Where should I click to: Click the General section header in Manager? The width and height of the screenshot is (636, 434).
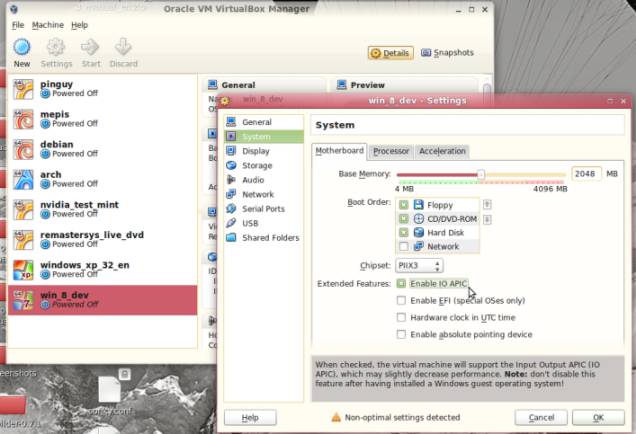(238, 85)
